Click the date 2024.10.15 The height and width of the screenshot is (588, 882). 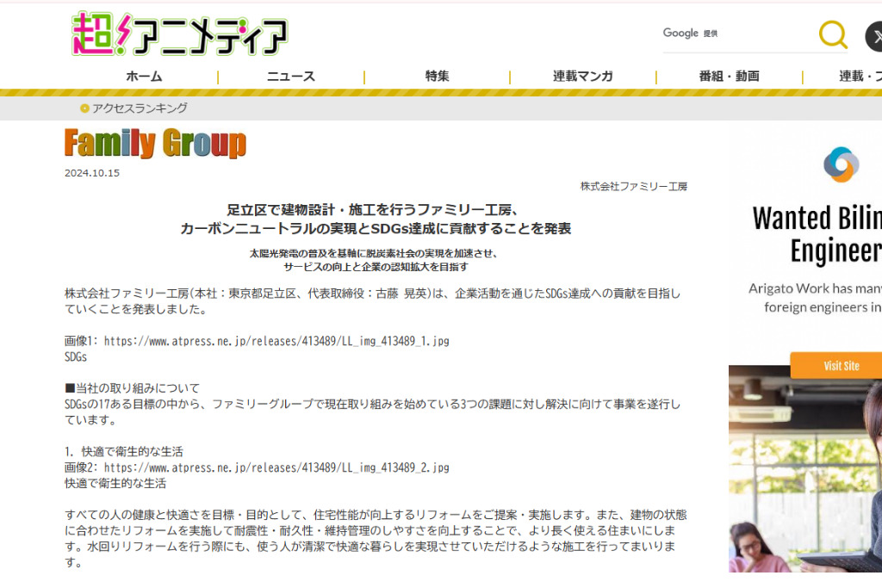tap(92, 173)
